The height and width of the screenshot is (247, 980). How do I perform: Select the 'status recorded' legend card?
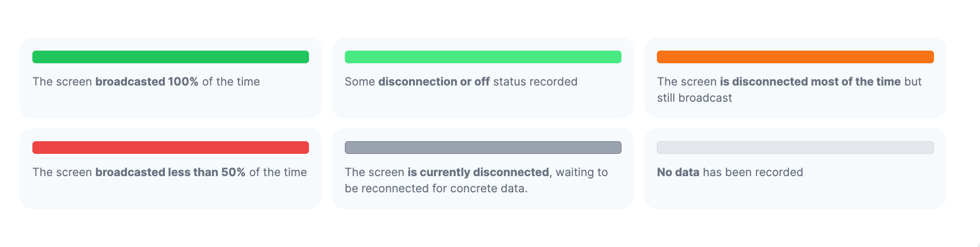pos(483,78)
